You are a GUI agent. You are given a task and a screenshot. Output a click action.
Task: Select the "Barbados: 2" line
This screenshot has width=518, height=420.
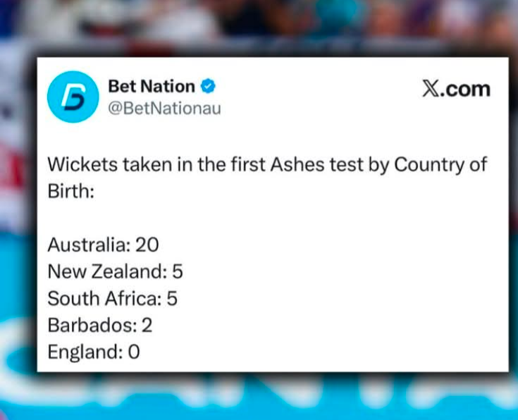[x=99, y=325]
